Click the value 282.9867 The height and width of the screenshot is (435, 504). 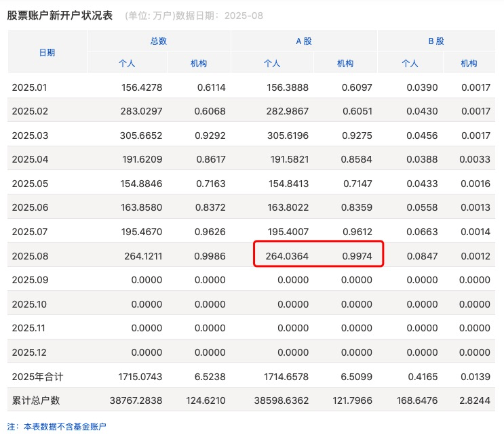(x=288, y=111)
